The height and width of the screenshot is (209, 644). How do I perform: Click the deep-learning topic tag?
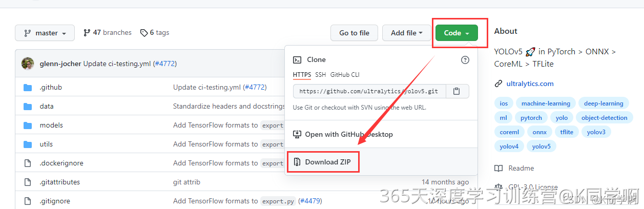[x=604, y=103]
